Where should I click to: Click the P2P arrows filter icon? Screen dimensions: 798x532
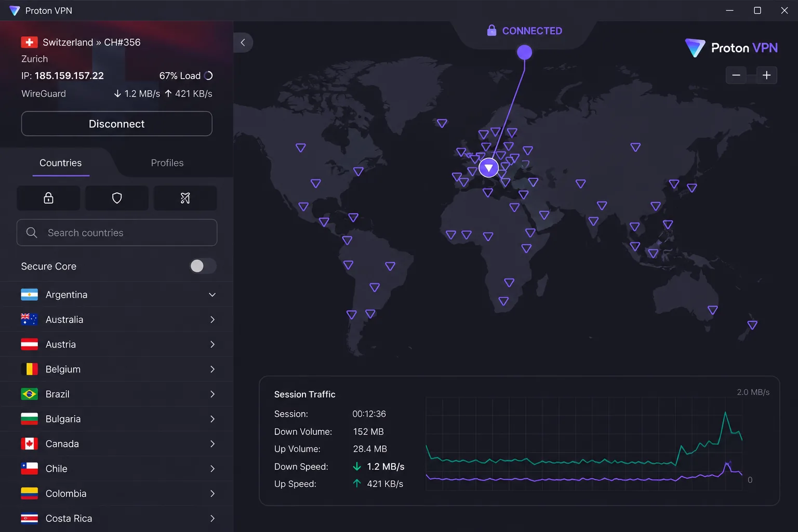tap(185, 198)
